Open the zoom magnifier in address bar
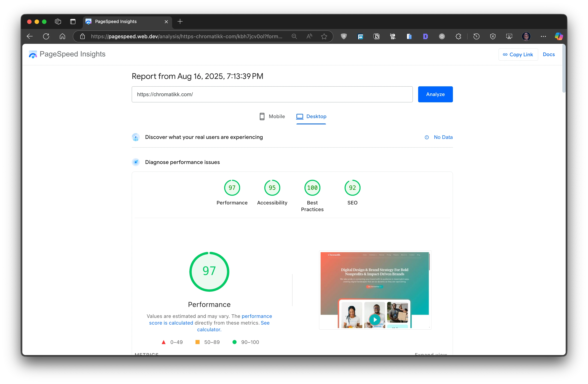The width and height of the screenshot is (588, 384). coord(294,37)
